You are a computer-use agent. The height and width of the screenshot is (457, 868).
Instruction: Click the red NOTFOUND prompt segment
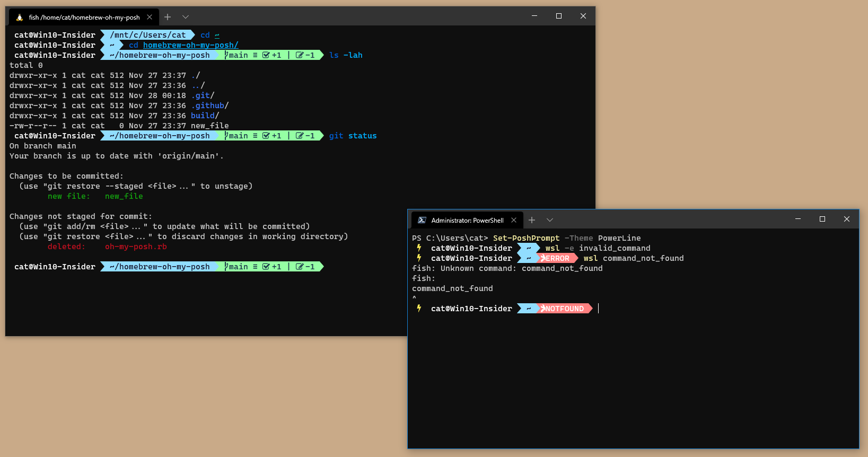[564, 309]
